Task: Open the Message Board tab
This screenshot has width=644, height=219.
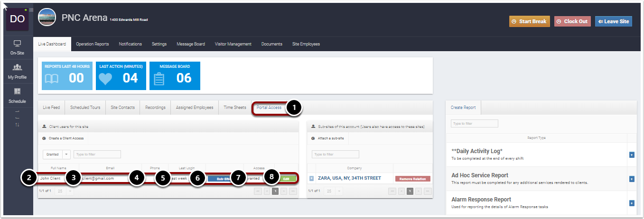Action: click(x=191, y=44)
